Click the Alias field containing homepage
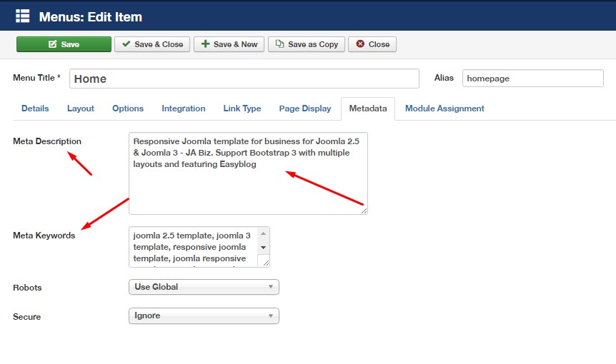The height and width of the screenshot is (364, 616). pos(532,78)
